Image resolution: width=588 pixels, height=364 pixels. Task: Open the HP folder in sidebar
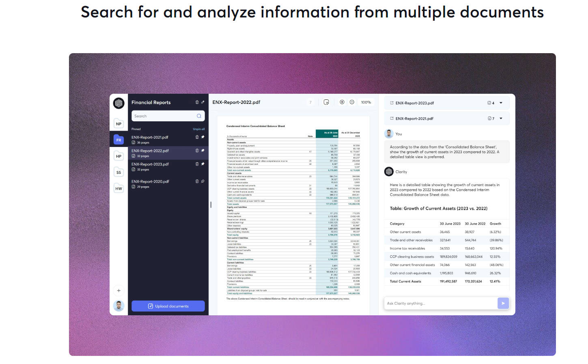pyautogui.click(x=118, y=156)
